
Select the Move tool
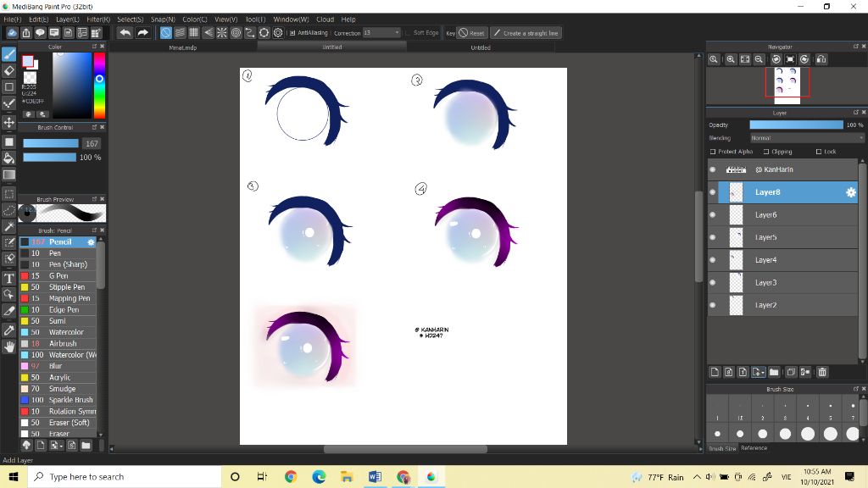point(9,122)
